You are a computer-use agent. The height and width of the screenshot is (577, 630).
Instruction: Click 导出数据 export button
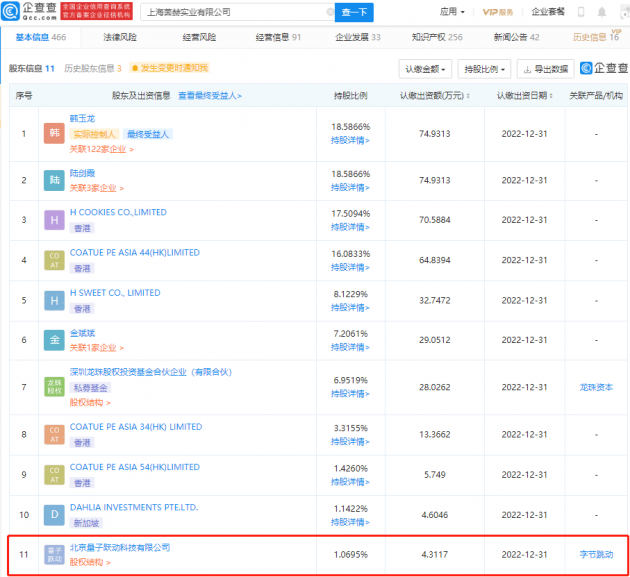(x=546, y=69)
